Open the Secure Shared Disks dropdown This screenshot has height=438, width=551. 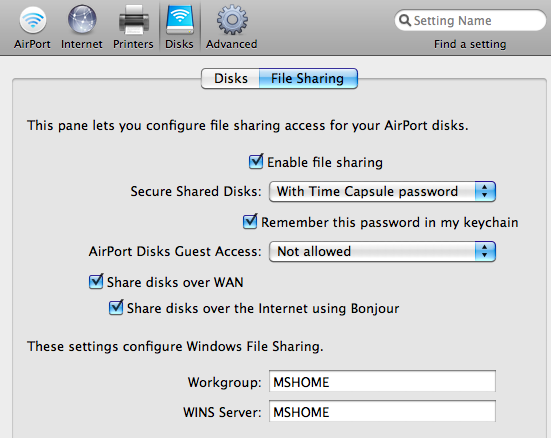pos(382,192)
